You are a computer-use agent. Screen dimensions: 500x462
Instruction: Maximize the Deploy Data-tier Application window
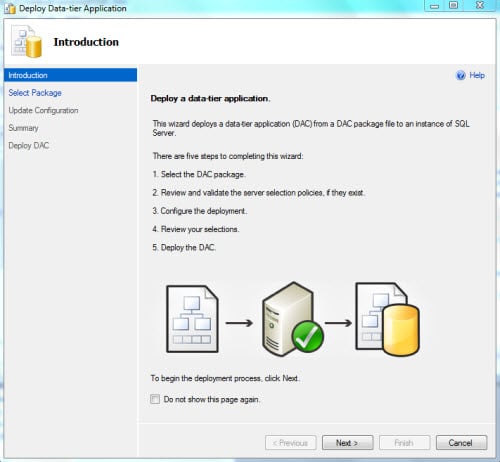pos(453,5)
